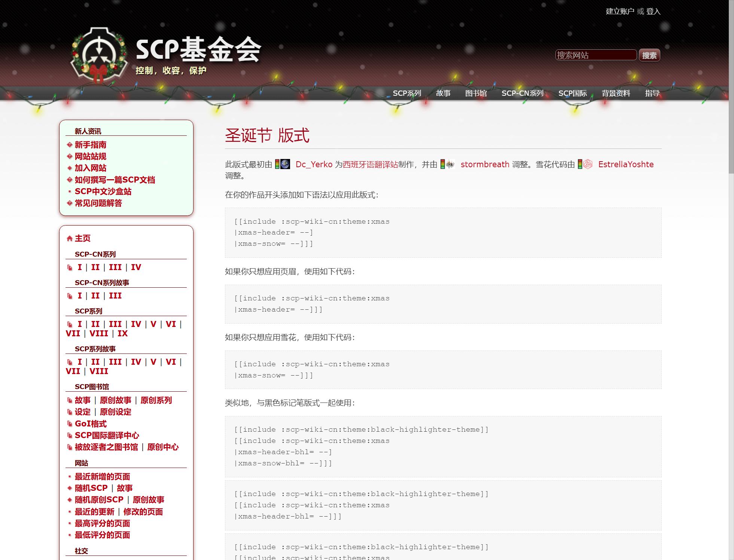Open the SCP-CN系列 top navigation menu
Image resolution: width=734 pixels, height=560 pixels.
click(x=522, y=93)
